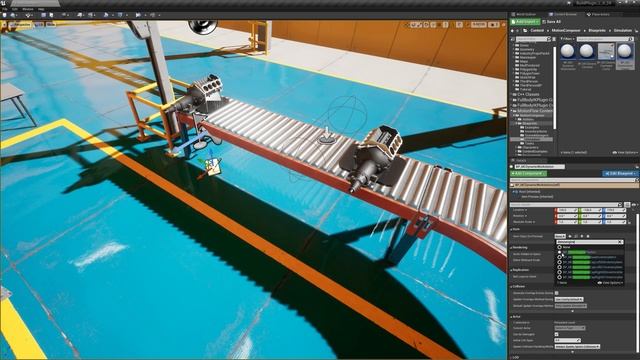Open the viewport options arrow dropdown
The width and height of the screenshot is (640, 360).
(x=4, y=25)
